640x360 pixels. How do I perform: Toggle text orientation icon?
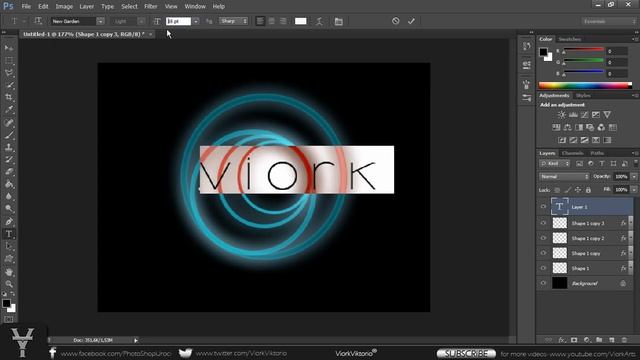38,21
